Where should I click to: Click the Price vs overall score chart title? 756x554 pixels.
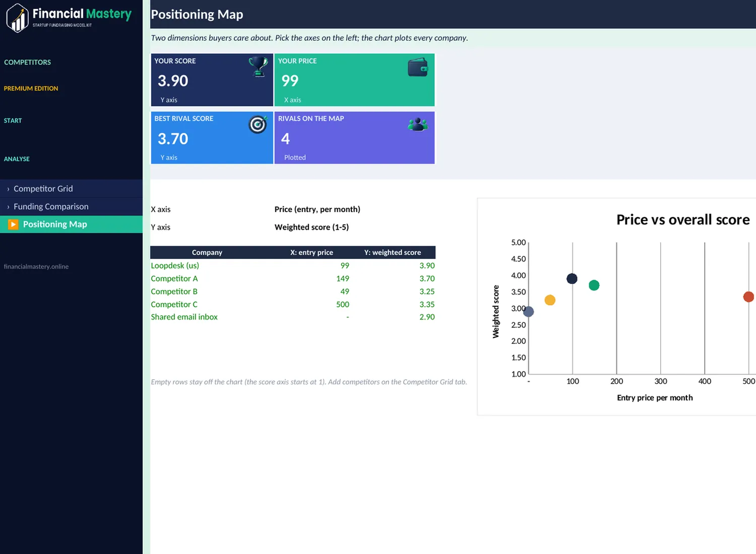[683, 220]
